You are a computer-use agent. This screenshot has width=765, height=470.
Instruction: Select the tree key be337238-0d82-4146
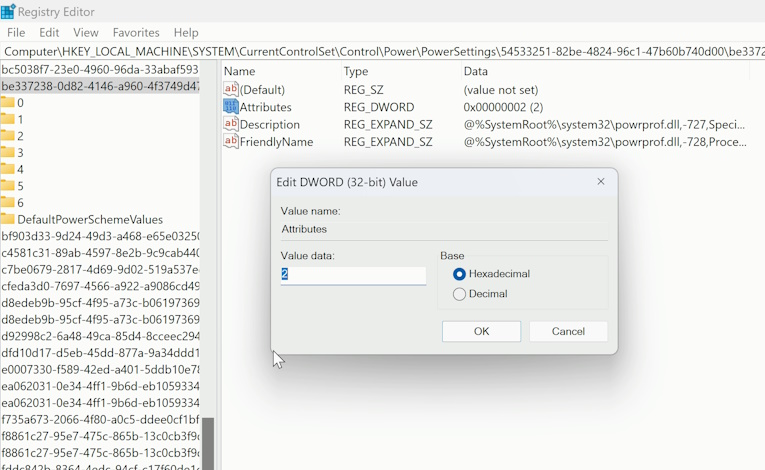pos(100,86)
